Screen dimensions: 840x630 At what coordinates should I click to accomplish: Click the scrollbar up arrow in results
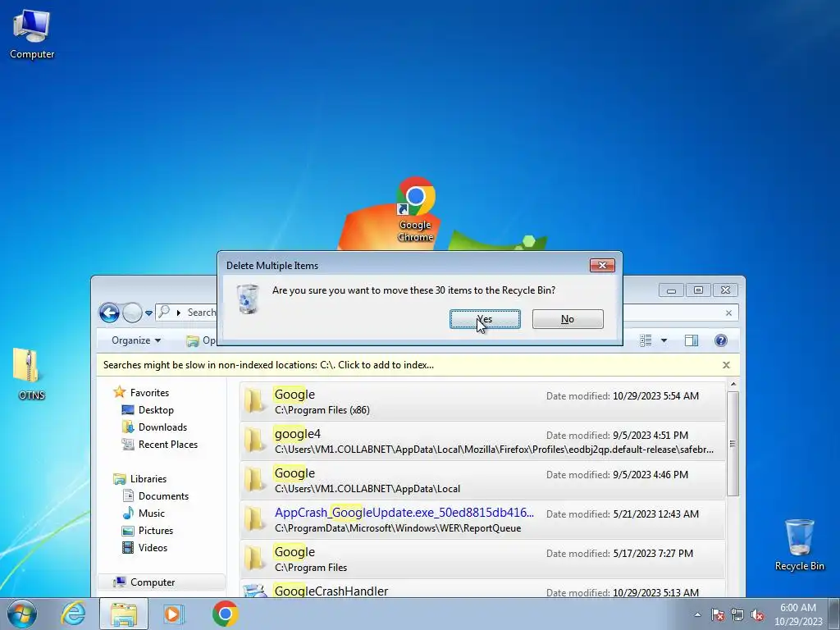tap(733, 384)
